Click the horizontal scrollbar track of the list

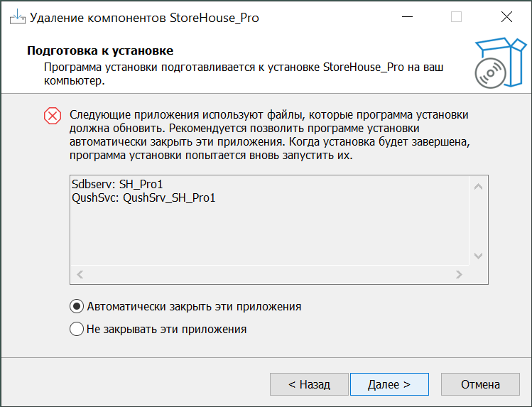269,274
